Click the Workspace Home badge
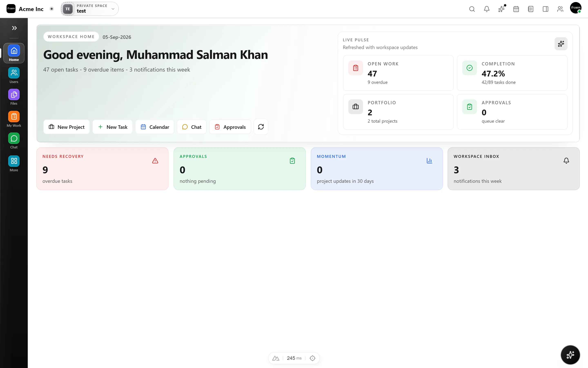Viewport: 588px width, 368px height. 71,37
